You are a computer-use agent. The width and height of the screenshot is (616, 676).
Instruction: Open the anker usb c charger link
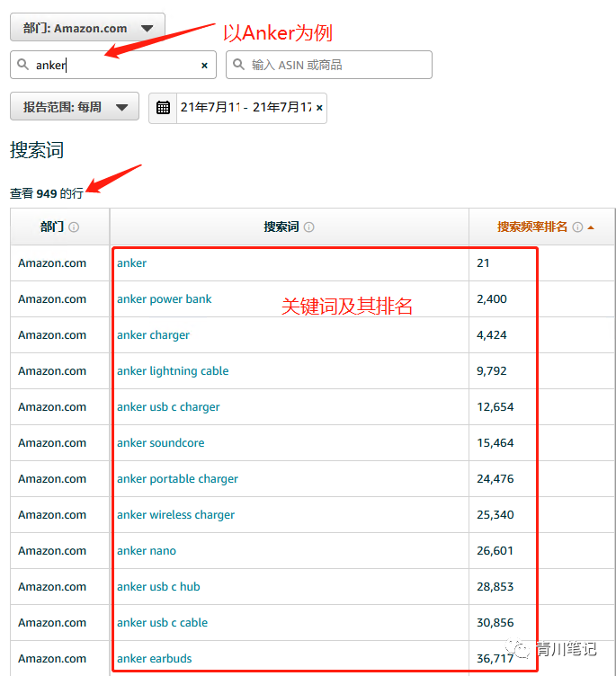168,407
